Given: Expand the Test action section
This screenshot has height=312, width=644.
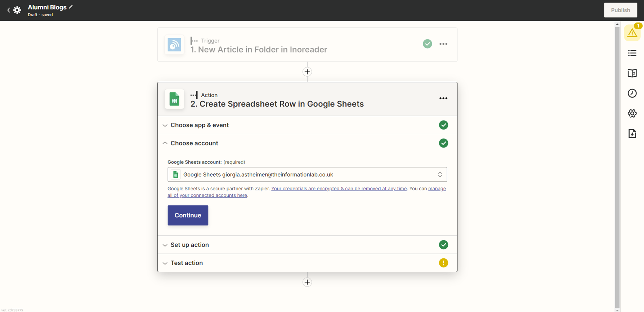Looking at the screenshot, I should click(307, 263).
